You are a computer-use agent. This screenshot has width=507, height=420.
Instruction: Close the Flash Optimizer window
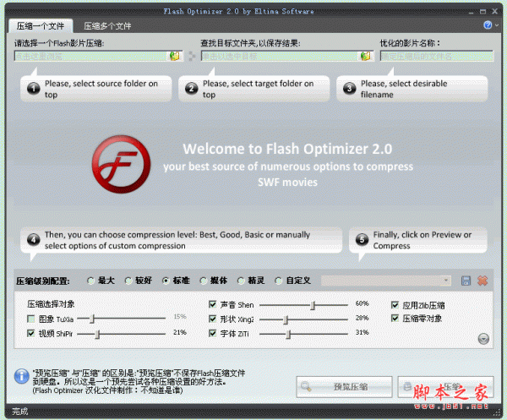click(x=494, y=11)
